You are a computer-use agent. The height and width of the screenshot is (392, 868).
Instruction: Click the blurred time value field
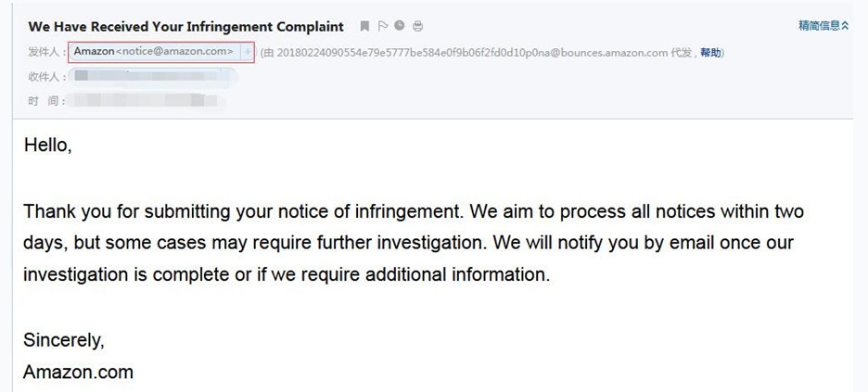click(x=147, y=101)
